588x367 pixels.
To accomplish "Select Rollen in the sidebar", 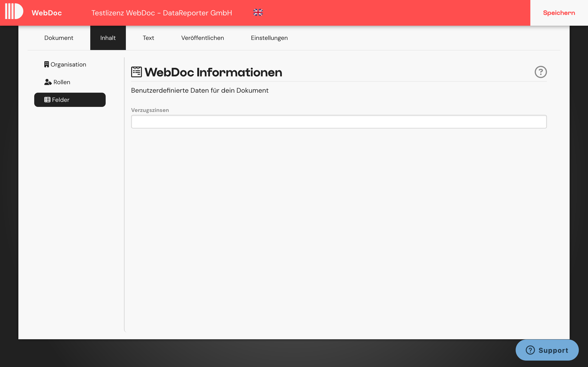I will [x=62, y=82].
